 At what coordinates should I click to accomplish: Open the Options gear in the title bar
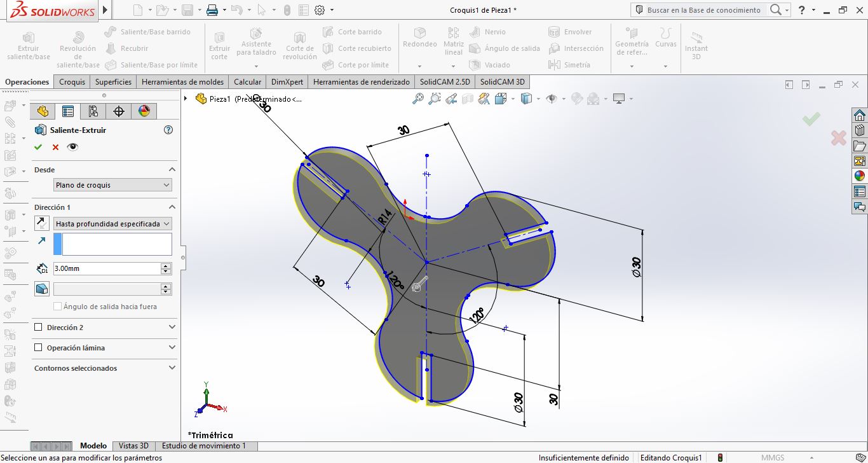320,10
